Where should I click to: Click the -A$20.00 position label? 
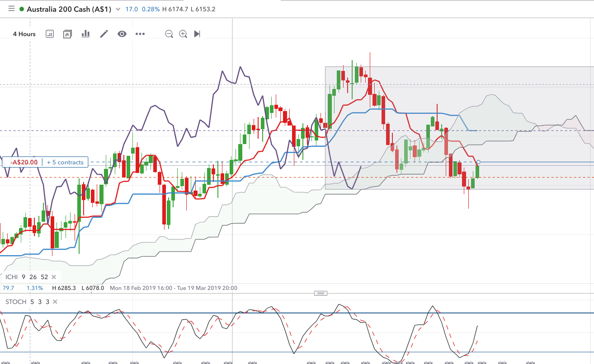[24, 162]
